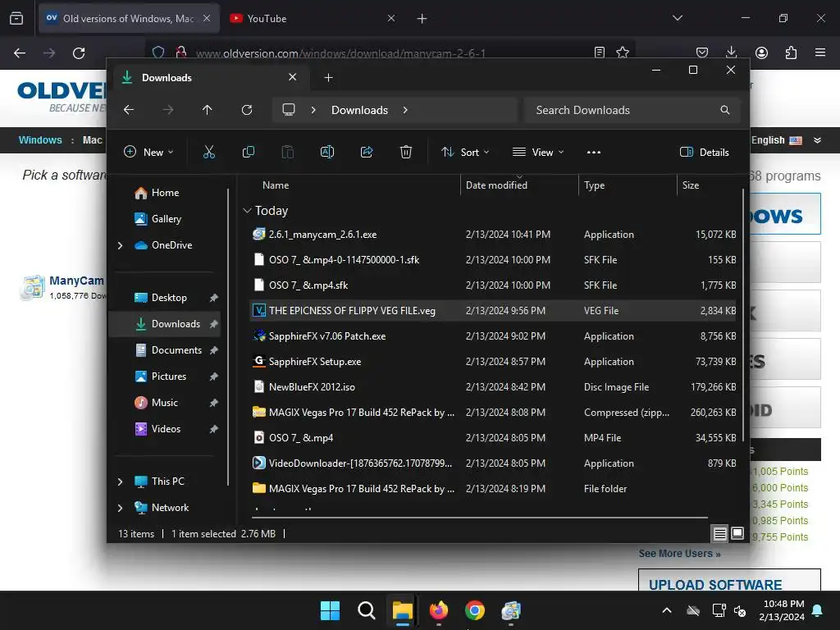Open Documents in navigation pane

point(177,350)
